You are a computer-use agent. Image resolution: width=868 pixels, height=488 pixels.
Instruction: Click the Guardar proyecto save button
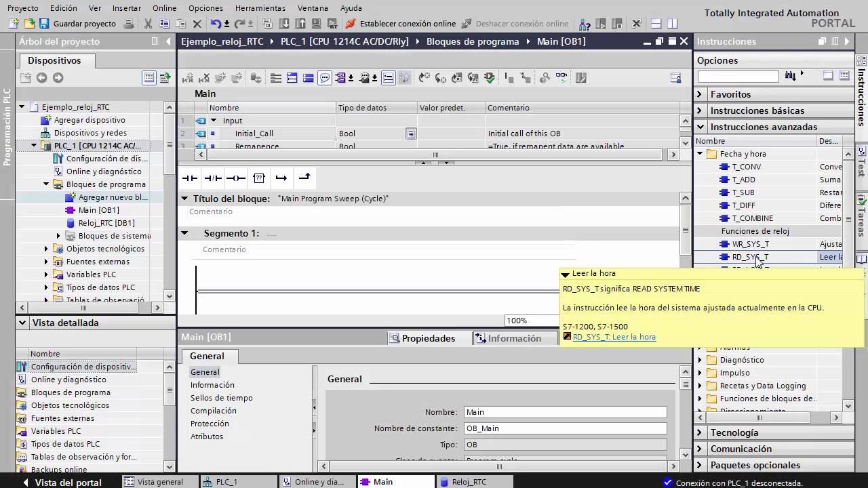pos(77,24)
